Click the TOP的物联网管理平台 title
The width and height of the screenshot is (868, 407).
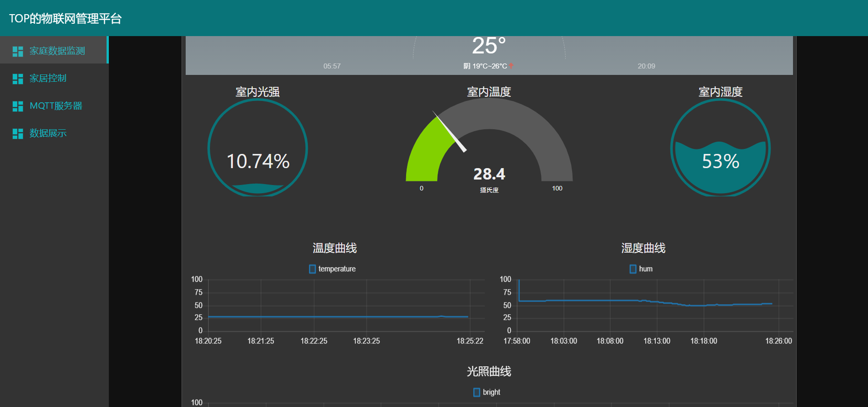(x=65, y=18)
